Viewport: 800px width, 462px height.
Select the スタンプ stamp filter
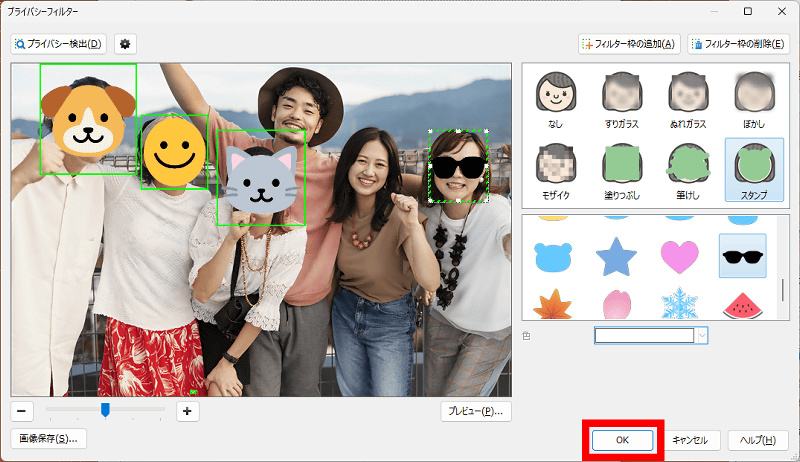point(752,169)
